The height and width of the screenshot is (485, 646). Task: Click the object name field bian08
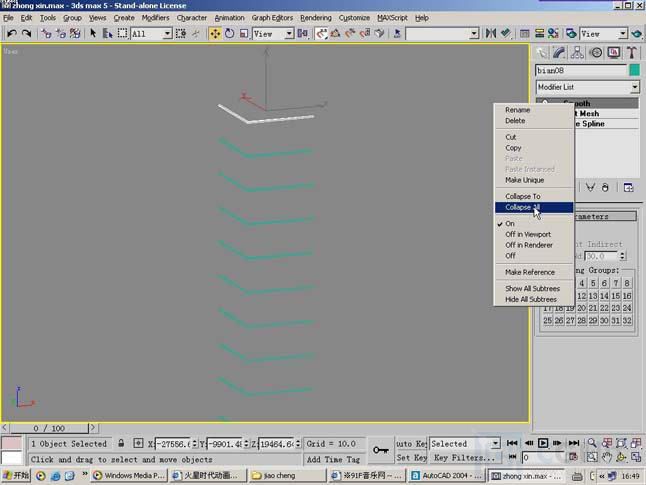point(581,70)
